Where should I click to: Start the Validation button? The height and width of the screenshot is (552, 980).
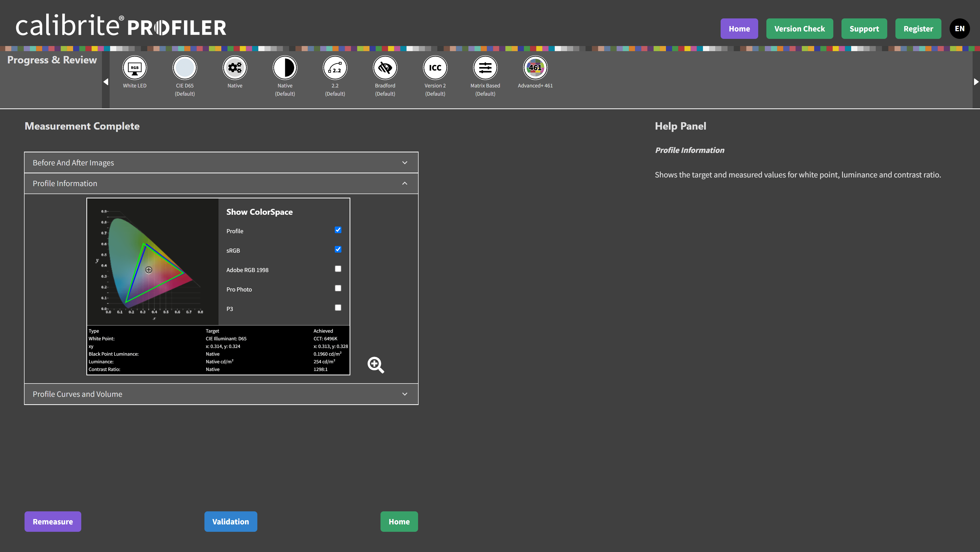coord(230,522)
